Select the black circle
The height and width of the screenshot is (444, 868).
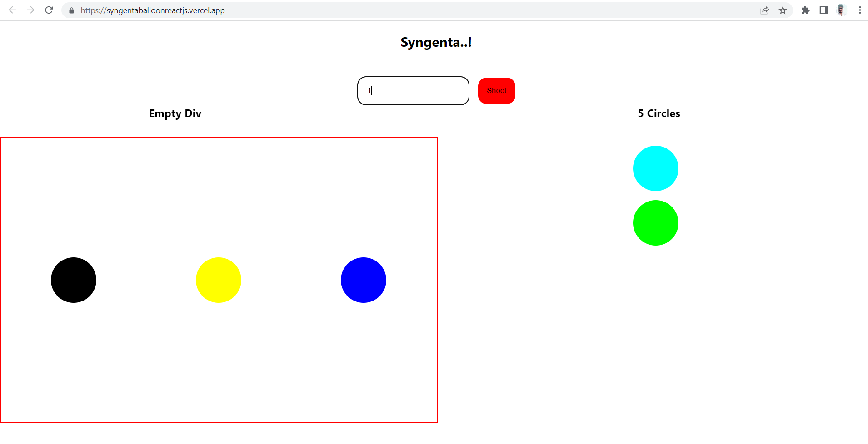(74, 280)
